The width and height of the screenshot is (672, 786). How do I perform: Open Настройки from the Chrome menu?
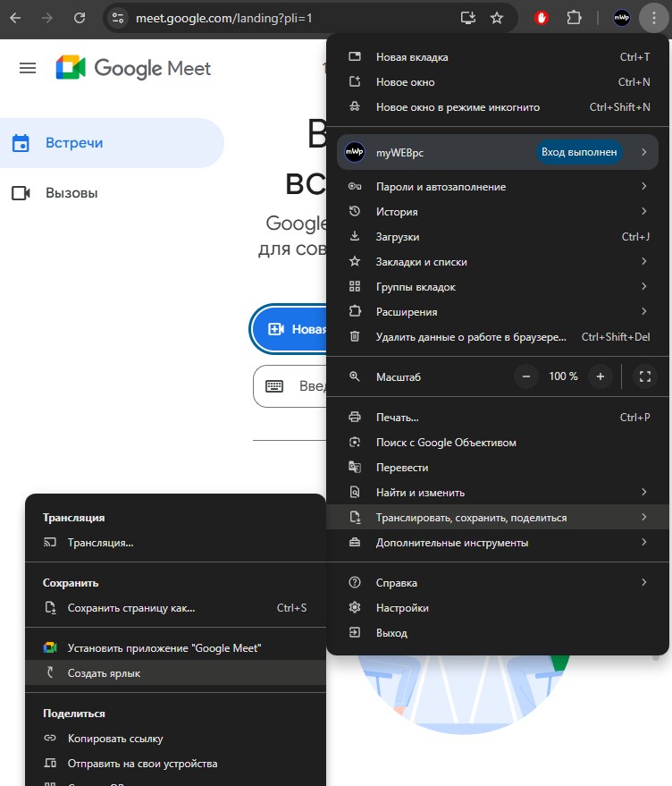coord(499,607)
